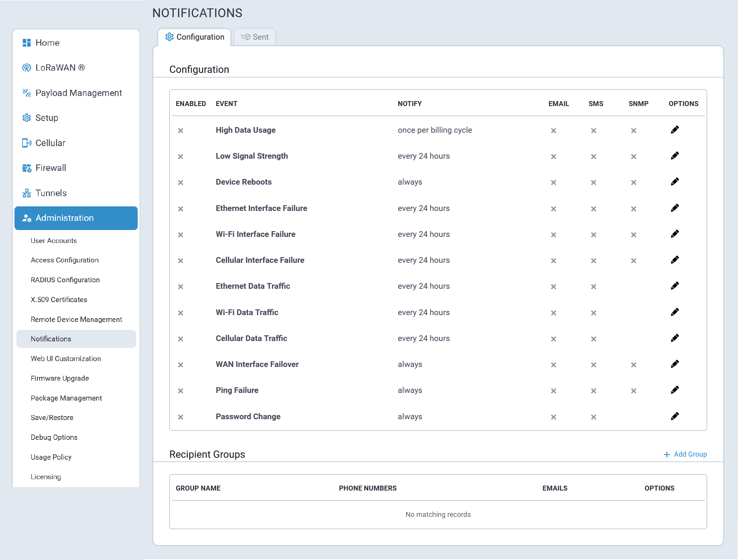Viewport: 738px width, 560px height.
Task: Click the Firewall sidebar icon
Action: [x=26, y=168]
